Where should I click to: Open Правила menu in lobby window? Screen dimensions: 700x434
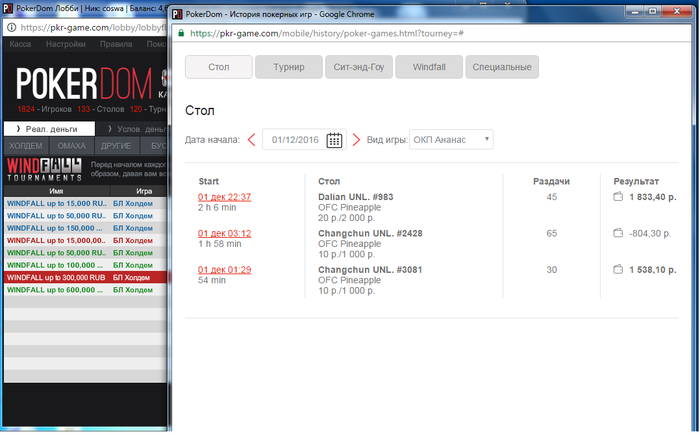(116, 44)
